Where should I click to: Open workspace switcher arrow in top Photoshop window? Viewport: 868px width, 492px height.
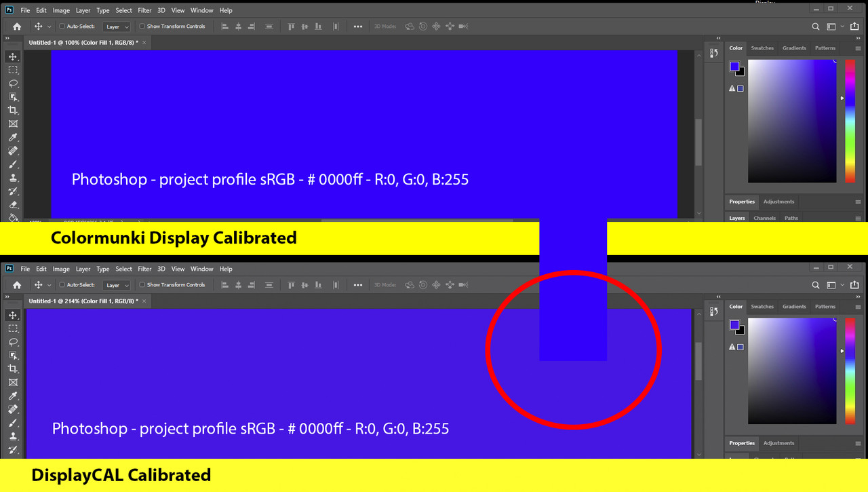(842, 26)
